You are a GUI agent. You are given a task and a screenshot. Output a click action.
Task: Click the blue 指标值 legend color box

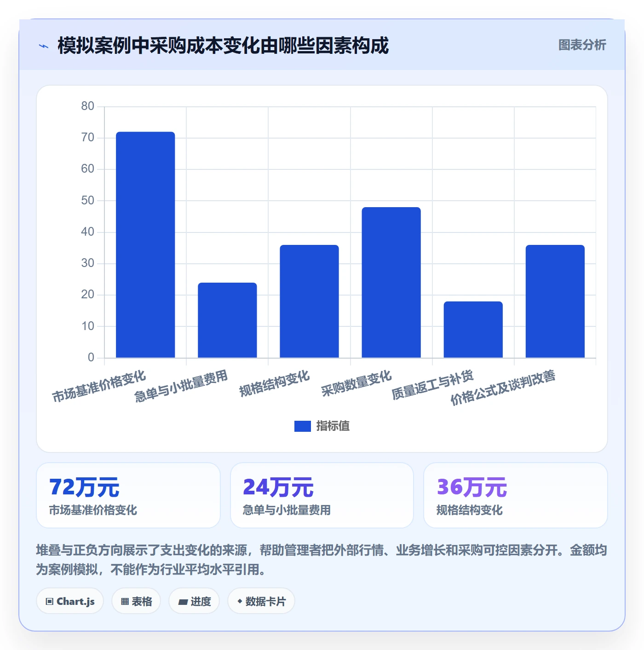pyautogui.click(x=303, y=426)
